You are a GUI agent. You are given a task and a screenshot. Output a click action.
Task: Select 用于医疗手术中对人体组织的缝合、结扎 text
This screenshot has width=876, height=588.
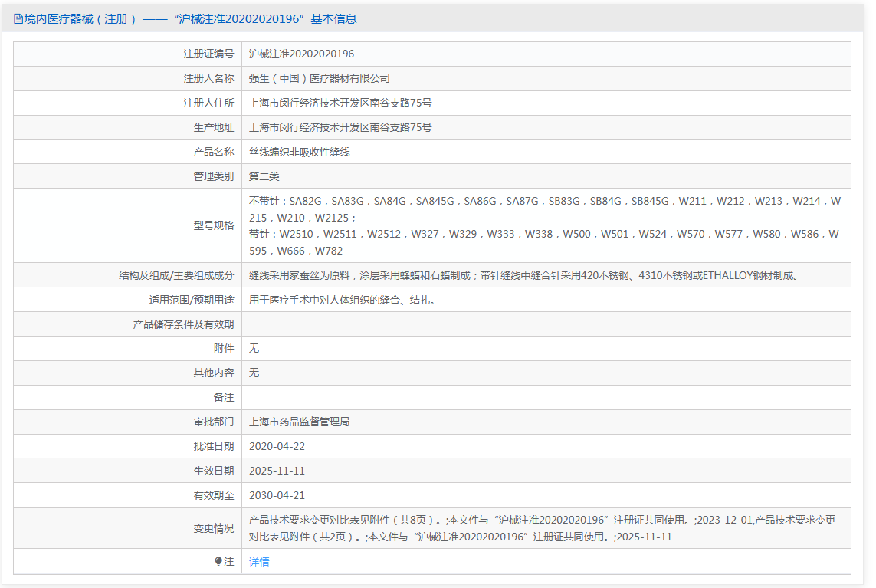coord(343,301)
